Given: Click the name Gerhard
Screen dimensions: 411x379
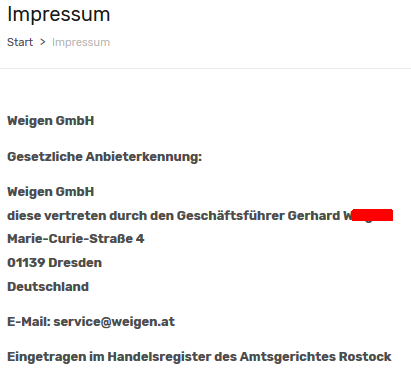Looking at the screenshot, I should tap(314, 216).
